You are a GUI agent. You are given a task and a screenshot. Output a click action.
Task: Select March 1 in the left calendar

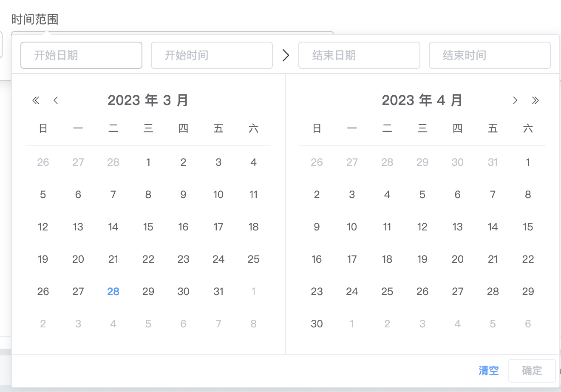tap(148, 162)
